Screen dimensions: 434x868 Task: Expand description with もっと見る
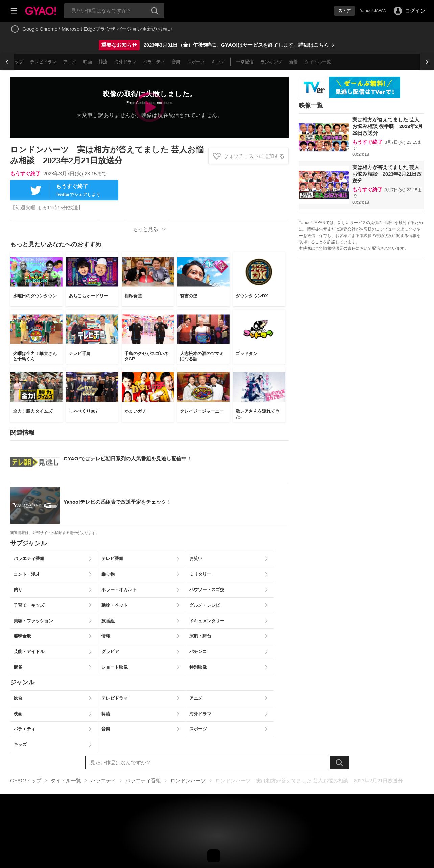coord(149,229)
